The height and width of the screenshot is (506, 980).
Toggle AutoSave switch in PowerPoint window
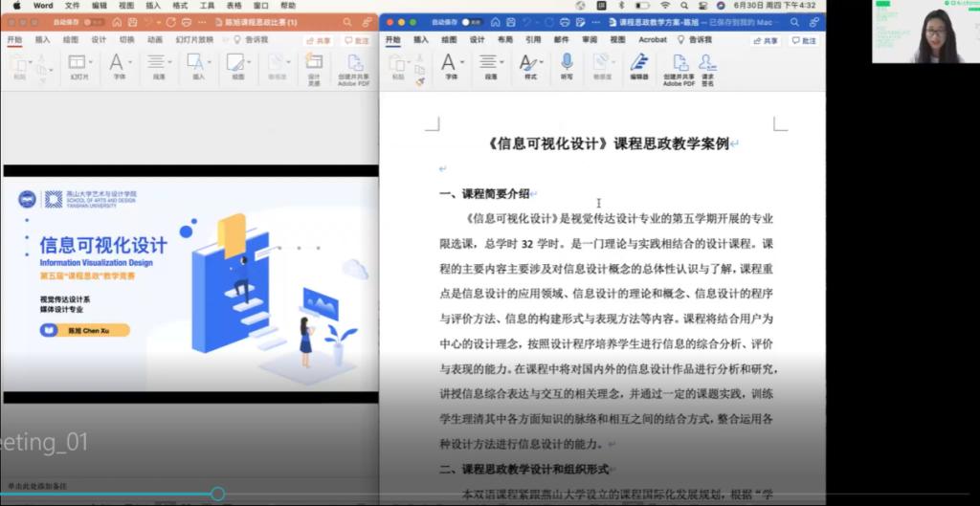[x=95, y=21]
